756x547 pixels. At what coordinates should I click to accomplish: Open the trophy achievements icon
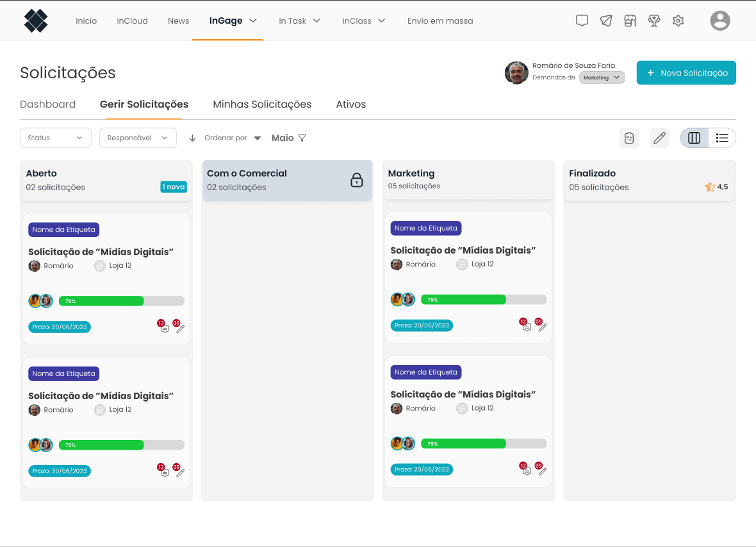(654, 20)
